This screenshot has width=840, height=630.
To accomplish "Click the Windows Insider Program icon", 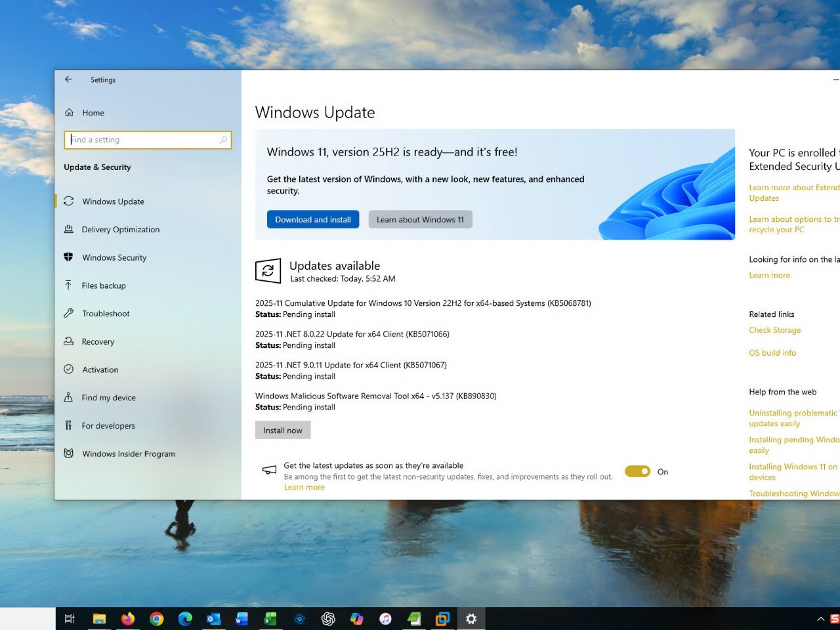I will point(69,453).
